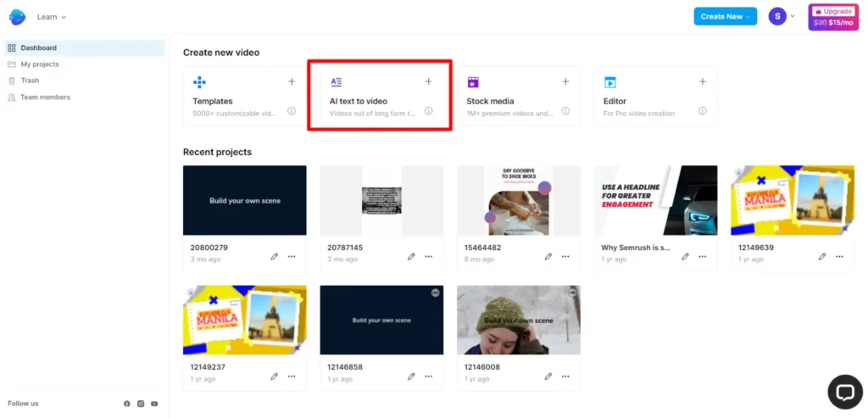This screenshot has width=868, height=418.
Task: Click the plus icon on Templates card
Action: (x=292, y=81)
